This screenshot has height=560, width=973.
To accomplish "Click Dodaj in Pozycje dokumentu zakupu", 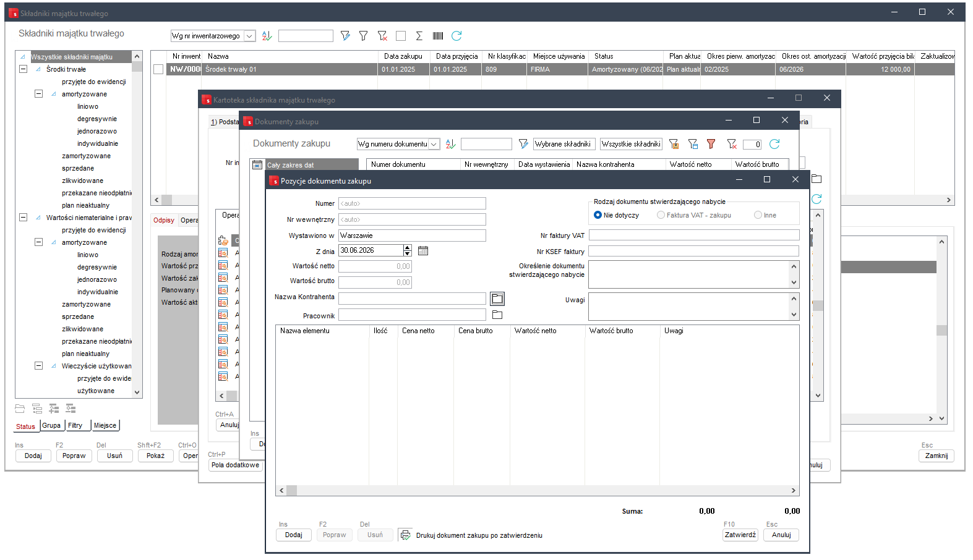I will point(294,535).
